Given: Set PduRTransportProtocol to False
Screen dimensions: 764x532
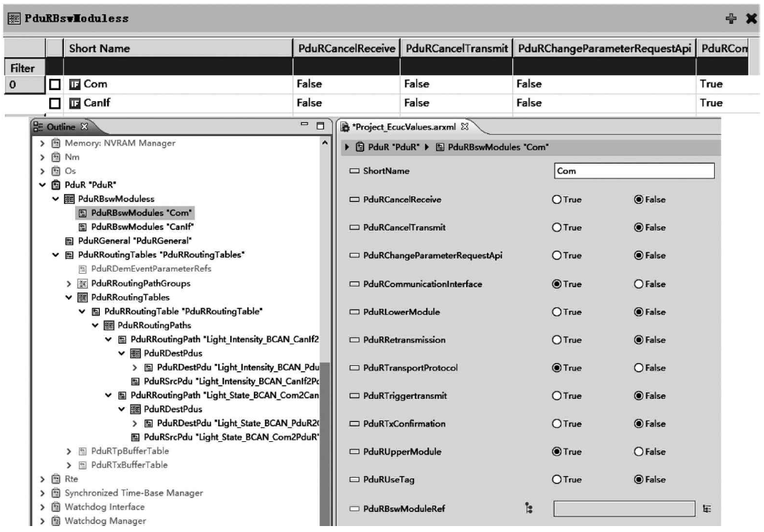Looking at the screenshot, I should [638, 368].
